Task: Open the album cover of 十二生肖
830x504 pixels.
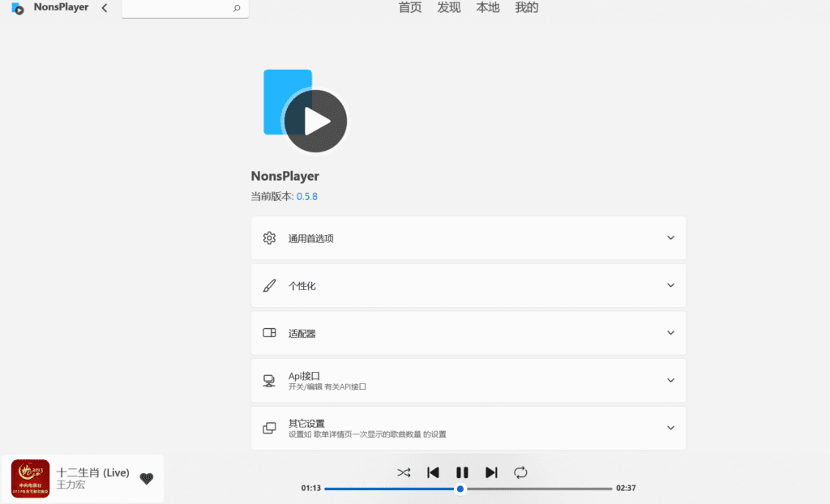Action: tap(30, 479)
